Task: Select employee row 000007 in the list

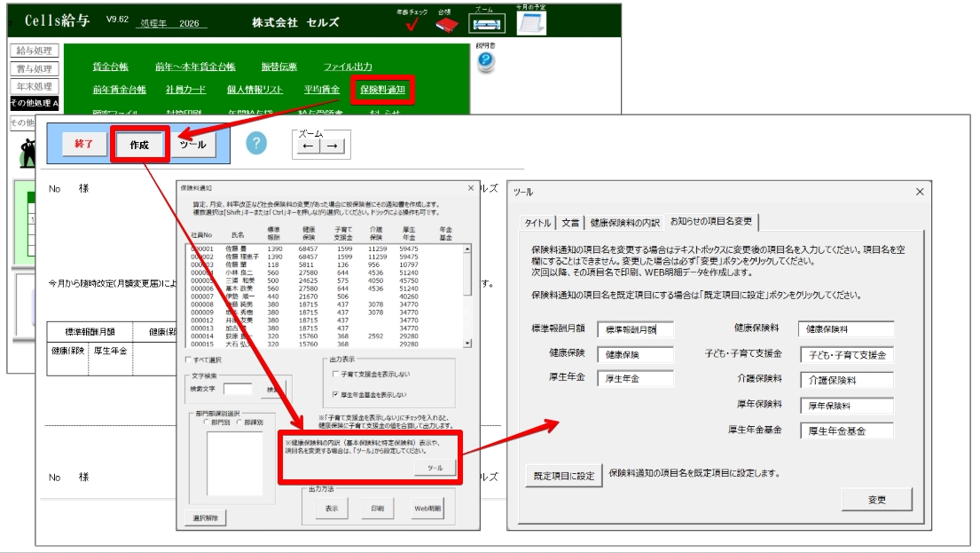Action: click(325, 296)
